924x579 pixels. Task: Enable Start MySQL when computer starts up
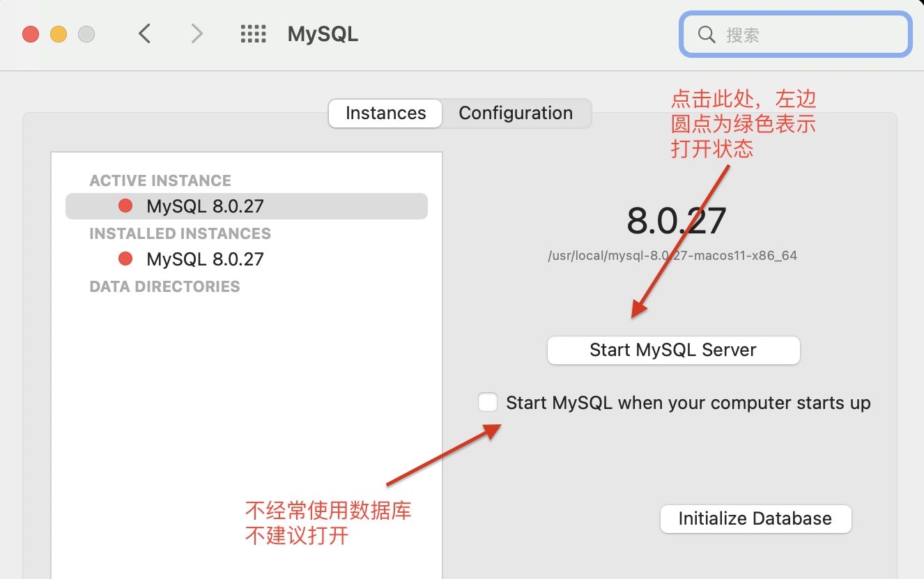[488, 403]
